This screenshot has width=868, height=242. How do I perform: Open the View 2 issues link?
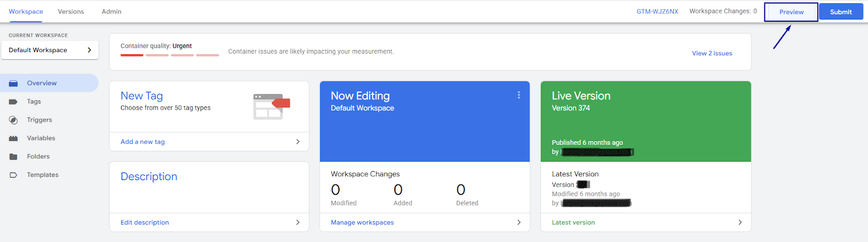pyautogui.click(x=712, y=53)
